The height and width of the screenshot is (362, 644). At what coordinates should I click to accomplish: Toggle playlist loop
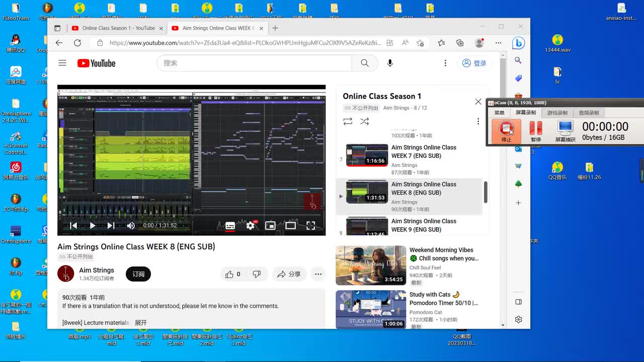tap(348, 121)
